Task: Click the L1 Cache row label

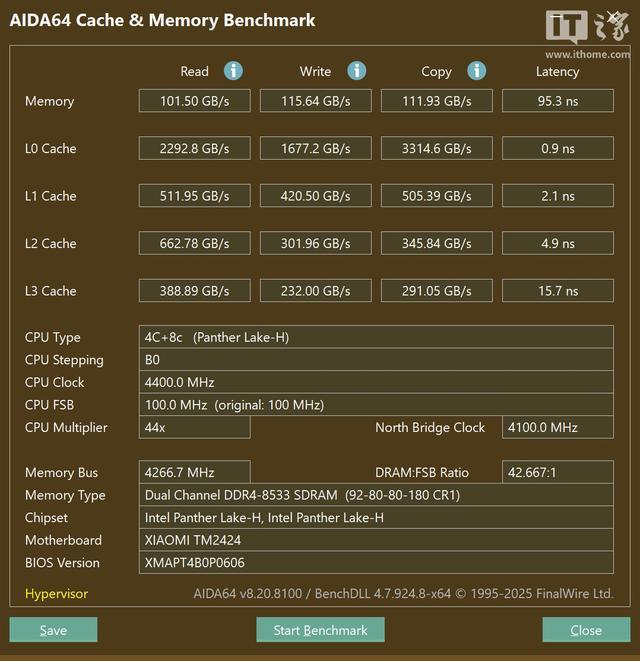Action: coord(51,196)
